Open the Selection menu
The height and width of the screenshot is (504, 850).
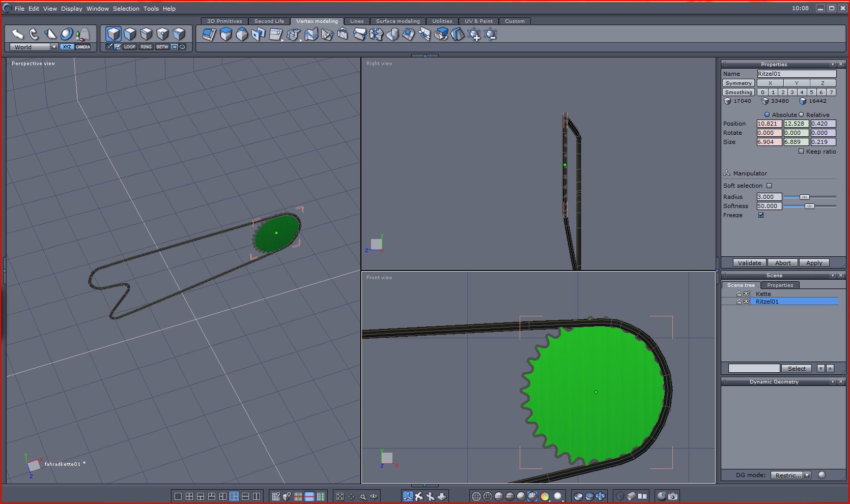(126, 9)
